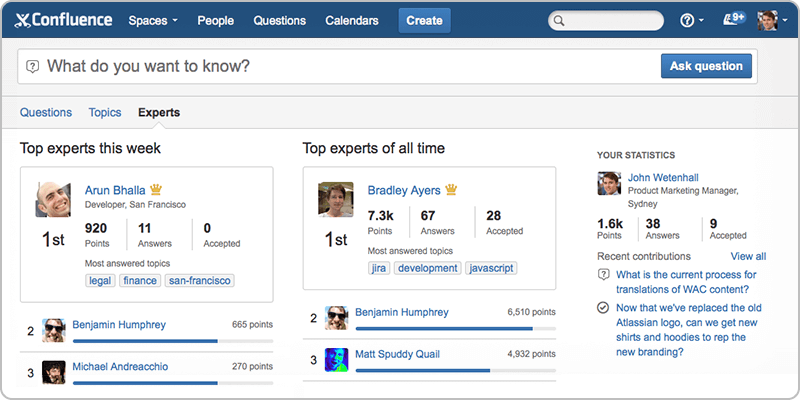800x400 pixels.
Task: Open the help menu question-mark icon
Action: tap(691, 20)
